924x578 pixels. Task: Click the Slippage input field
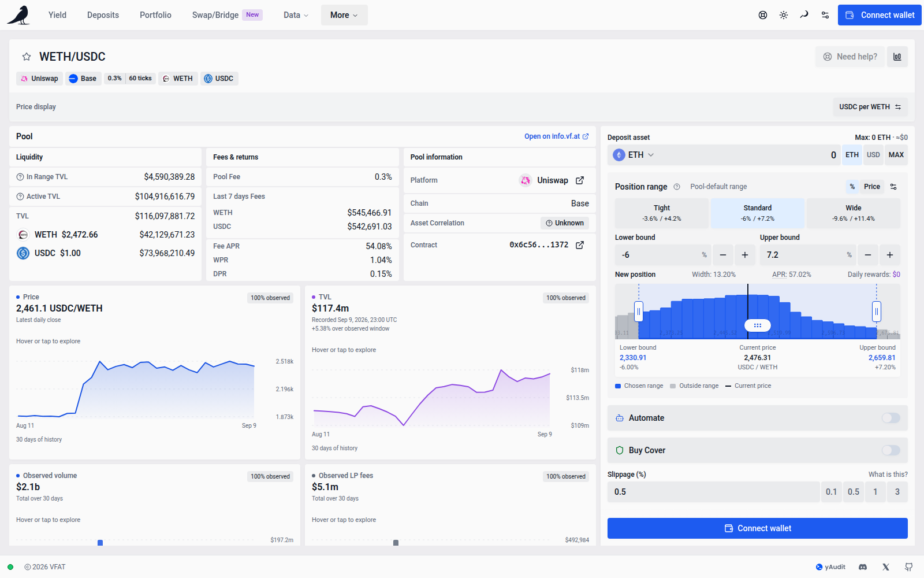pyautogui.click(x=714, y=492)
